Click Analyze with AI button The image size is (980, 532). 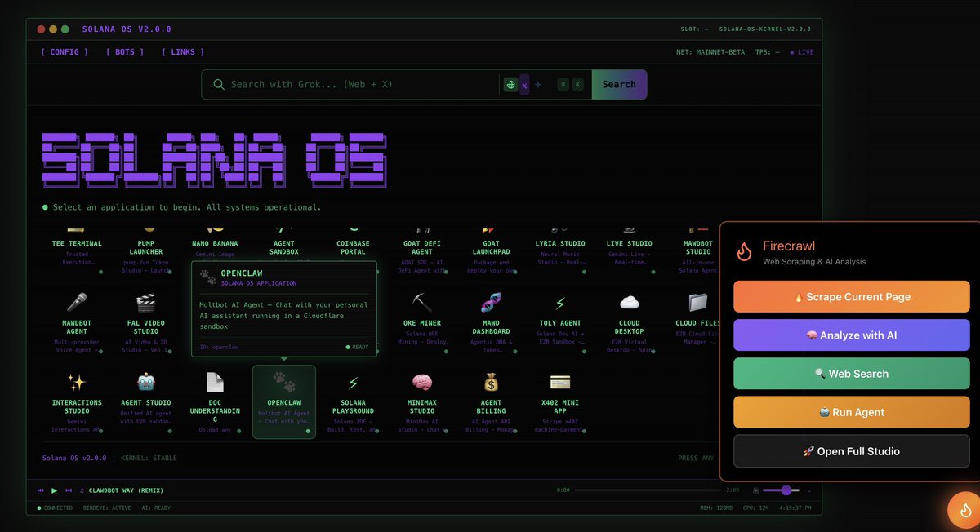pyautogui.click(x=852, y=335)
